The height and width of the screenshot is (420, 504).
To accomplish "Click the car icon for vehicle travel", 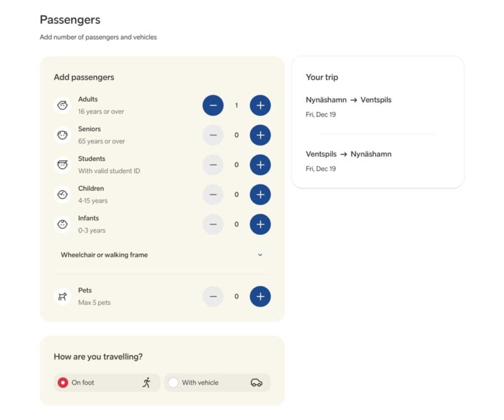I will click(x=256, y=382).
